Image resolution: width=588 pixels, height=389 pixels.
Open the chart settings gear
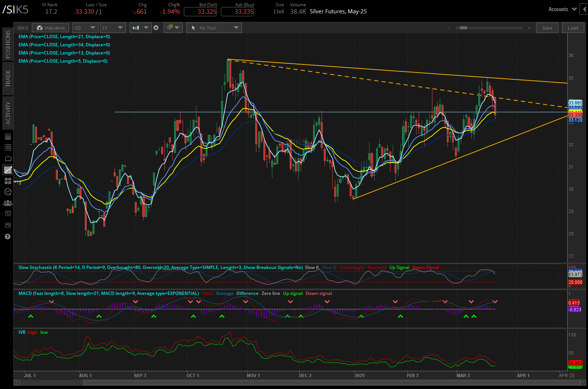pyautogui.click(x=156, y=28)
